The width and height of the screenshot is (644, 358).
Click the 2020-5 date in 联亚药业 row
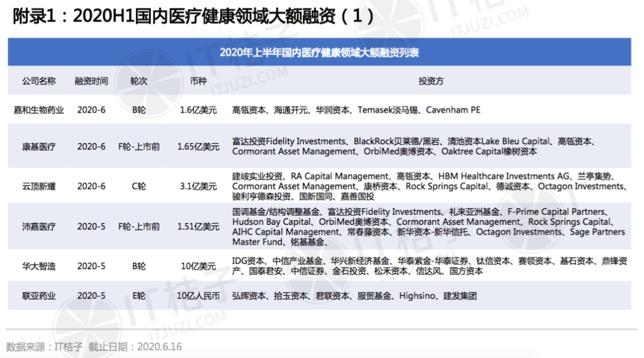(91, 295)
